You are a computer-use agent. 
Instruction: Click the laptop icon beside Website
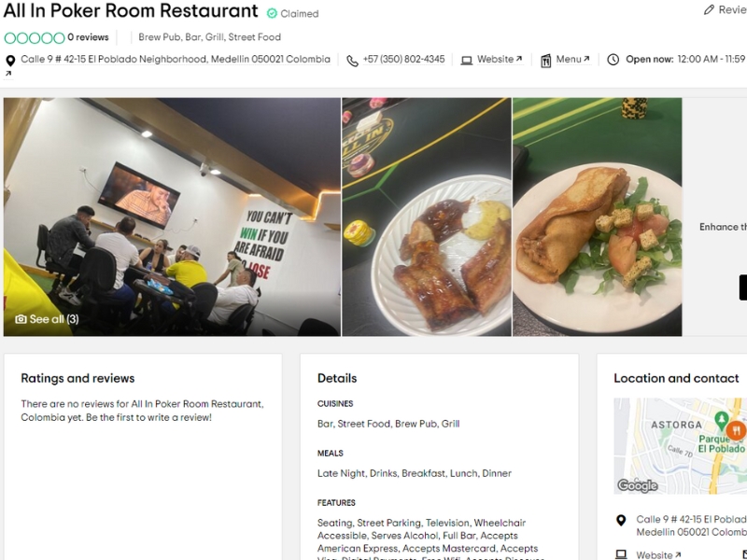466,61
